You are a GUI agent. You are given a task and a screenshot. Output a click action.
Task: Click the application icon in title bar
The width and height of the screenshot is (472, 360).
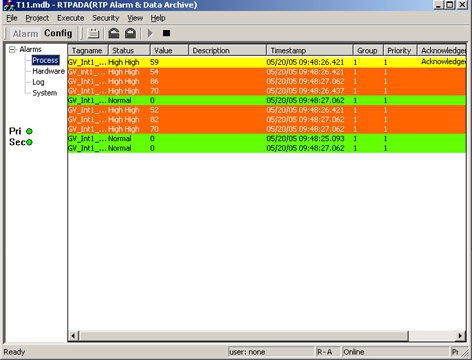coord(8,5)
